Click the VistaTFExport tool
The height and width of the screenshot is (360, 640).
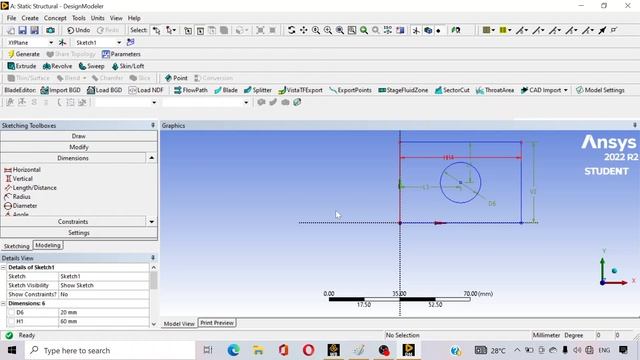300,90
